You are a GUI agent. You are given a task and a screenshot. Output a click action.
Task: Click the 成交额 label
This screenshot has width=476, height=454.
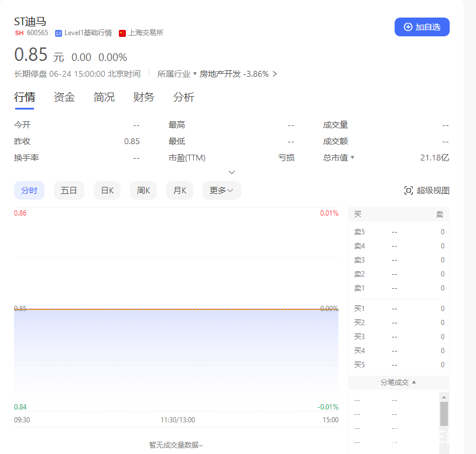click(335, 141)
